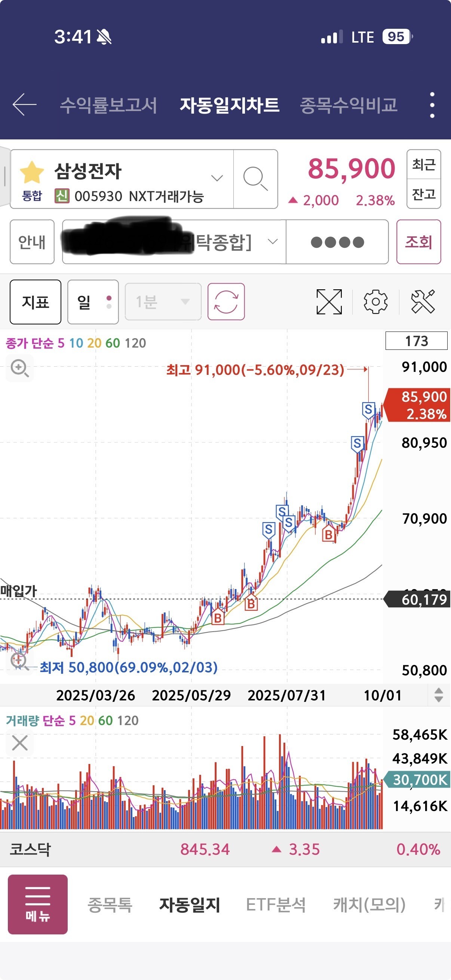Toggle the yellow favorite star for 삼성전자
This screenshot has width=451, height=980.
tap(32, 172)
